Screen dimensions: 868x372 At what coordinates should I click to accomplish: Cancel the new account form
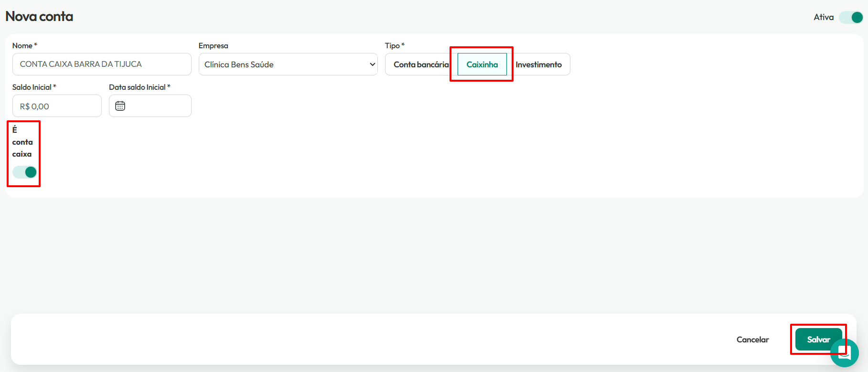pos(752,340)
